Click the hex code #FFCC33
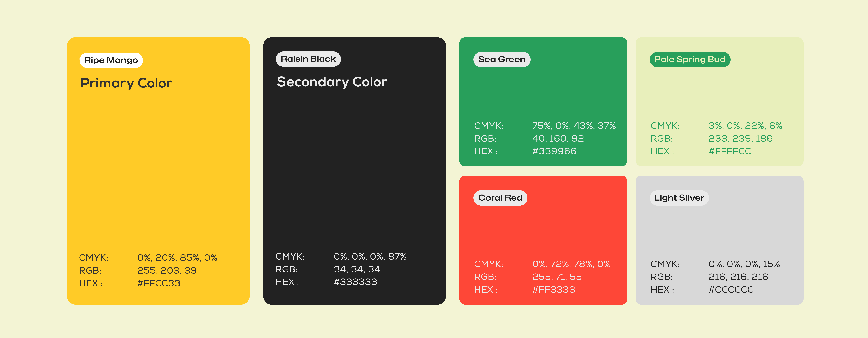The height and width of the screenshot is (338, 868). coord(159,283)
